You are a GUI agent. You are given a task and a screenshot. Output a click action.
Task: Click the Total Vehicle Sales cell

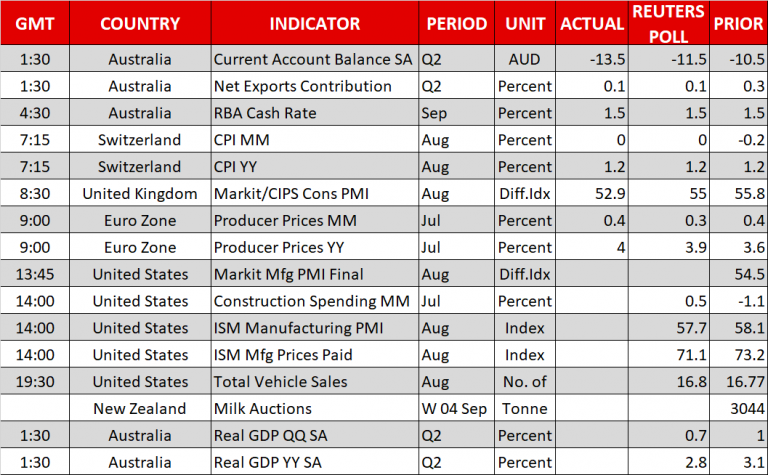[x=314, y=382]
